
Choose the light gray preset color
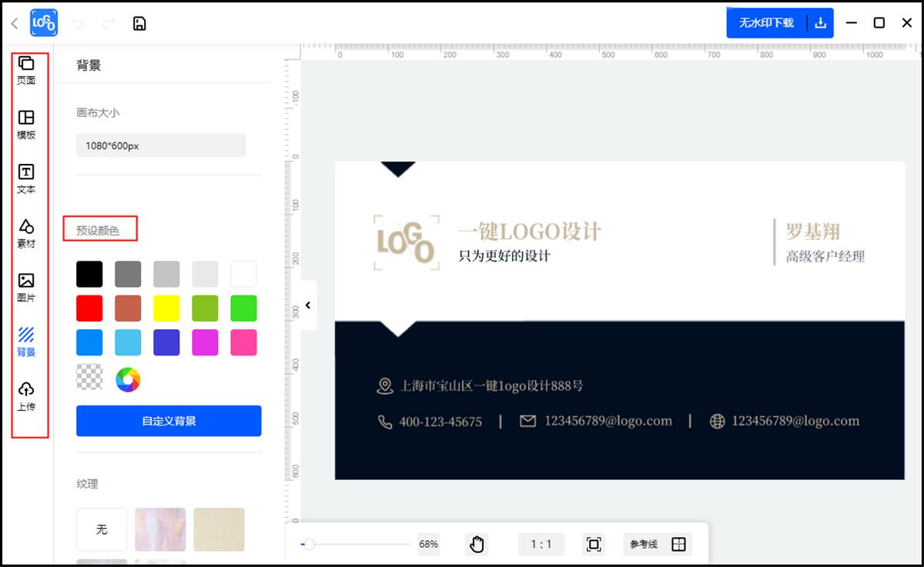(205, 274)
